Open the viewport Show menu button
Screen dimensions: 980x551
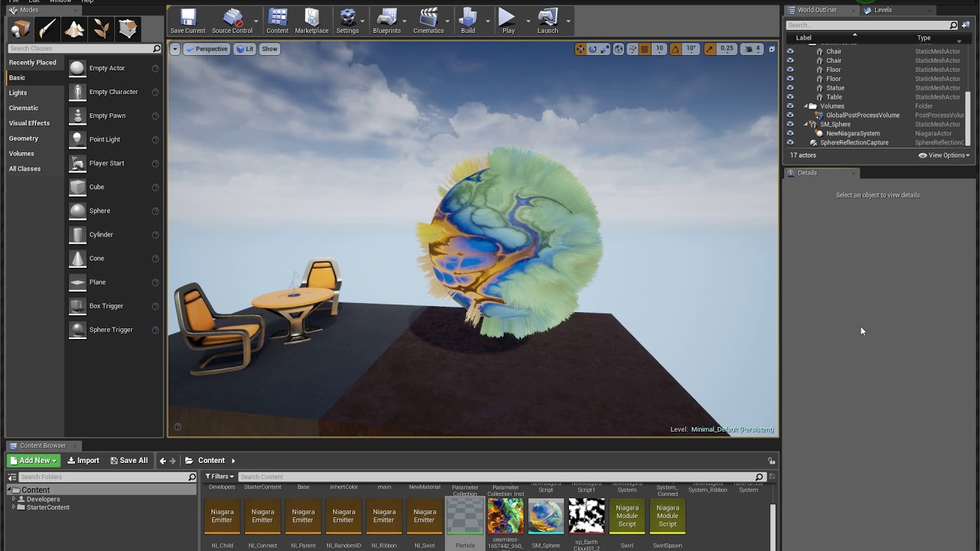point(269,49)
